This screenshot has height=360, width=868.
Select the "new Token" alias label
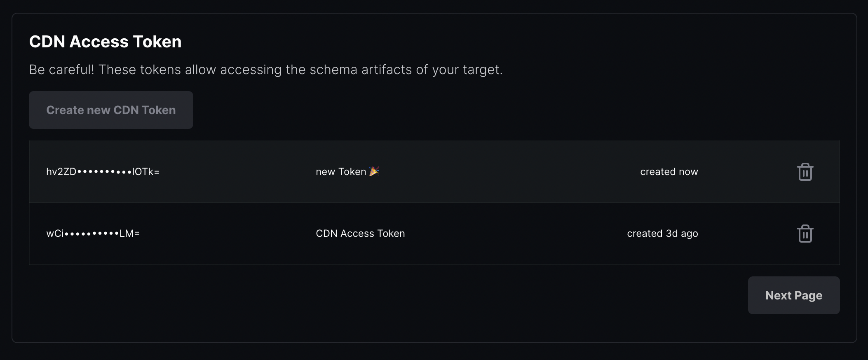click(x=341, y=172)
